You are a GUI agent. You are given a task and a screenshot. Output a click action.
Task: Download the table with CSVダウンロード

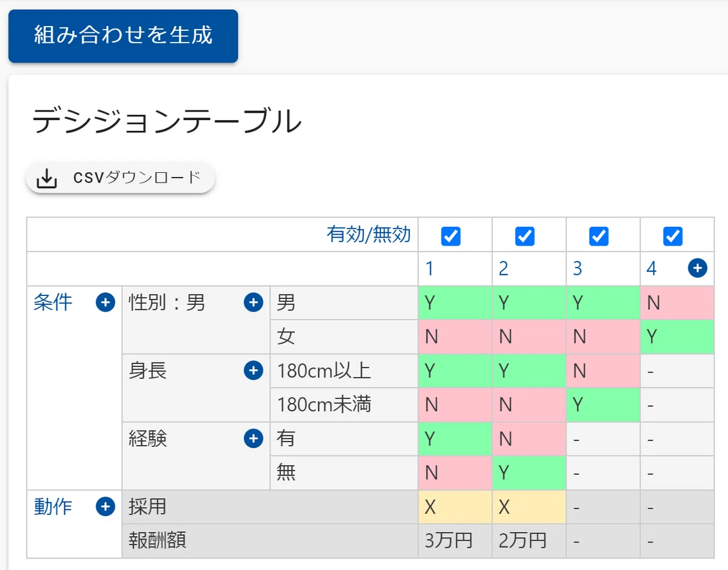pos(120,178)
